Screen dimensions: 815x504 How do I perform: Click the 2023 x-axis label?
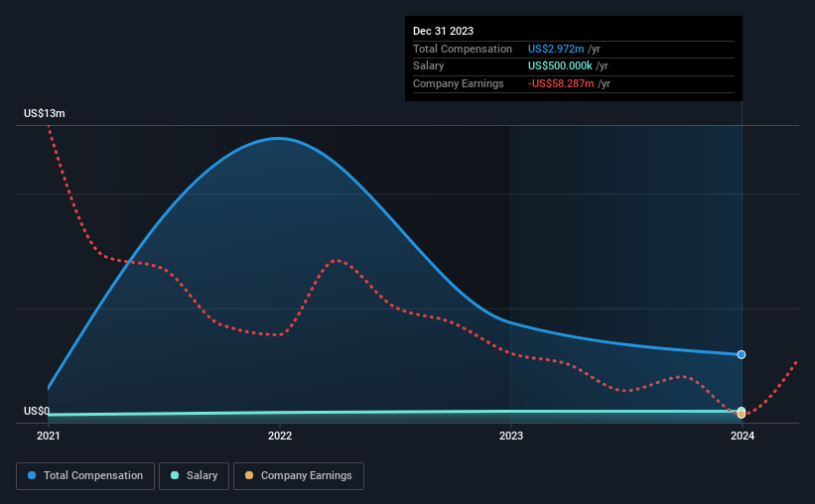pyautogui.click(x=511, y=436)
